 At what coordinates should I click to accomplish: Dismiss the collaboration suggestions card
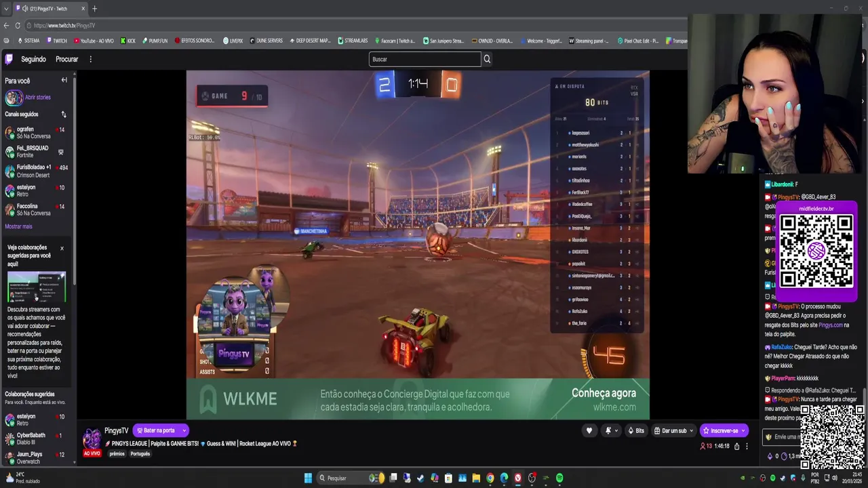[62, 248]
